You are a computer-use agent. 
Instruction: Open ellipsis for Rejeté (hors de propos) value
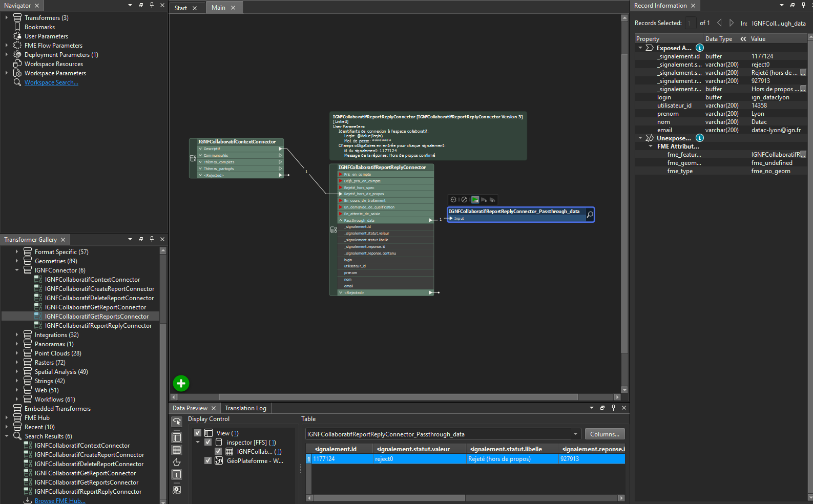pyautogui.click(x=803, y=73)
